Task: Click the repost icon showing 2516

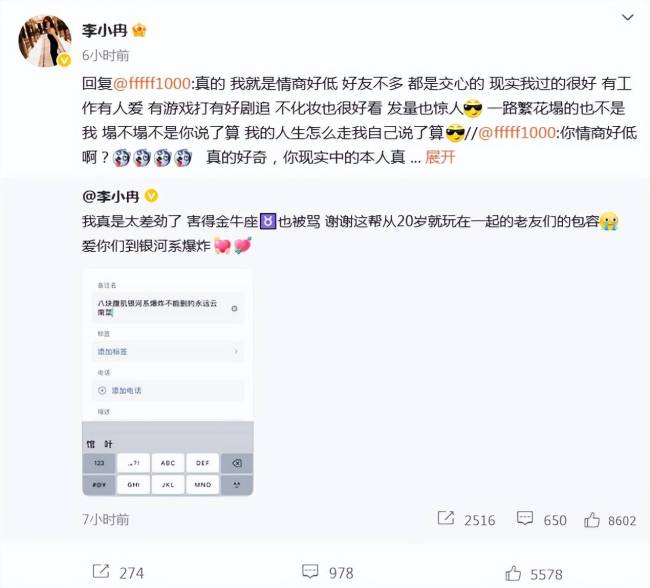Action: click(x=446, y=518)
